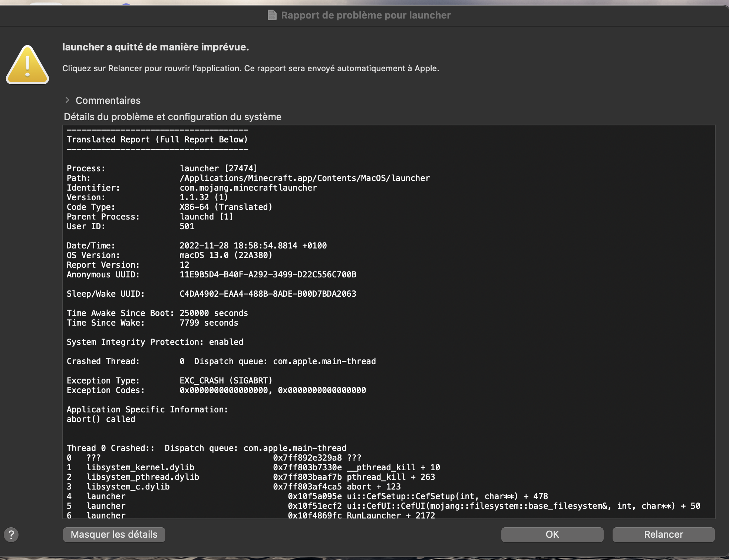Click the Anonymous UUID value
Viewport: 729px width, 560px height.
[x=268, y=274]
